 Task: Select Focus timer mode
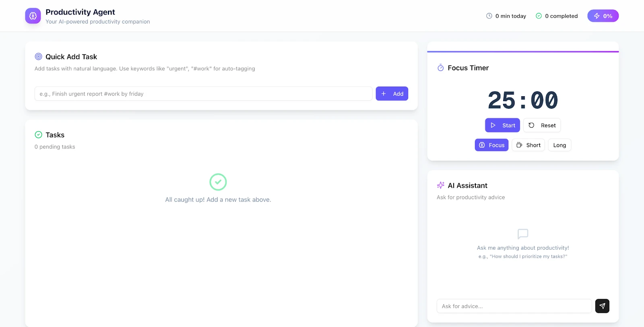click(x=491, y=145)
